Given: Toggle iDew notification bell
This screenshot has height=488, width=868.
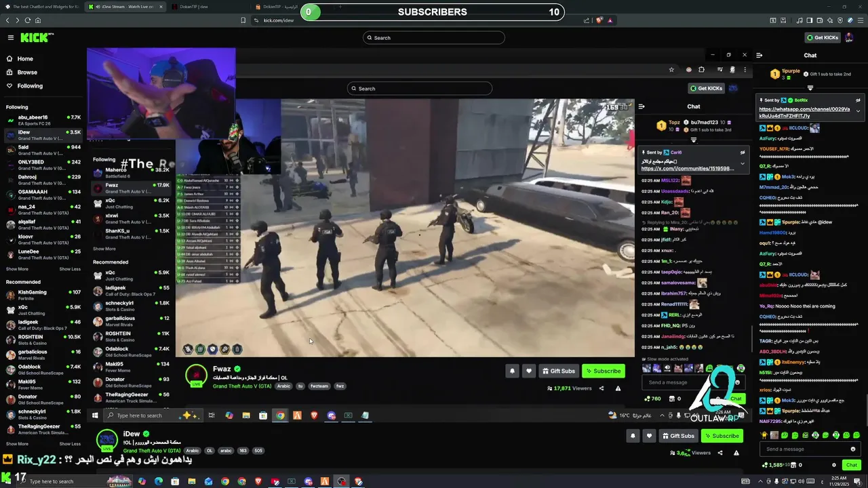Looking at the screenshot, I should 633,436.
